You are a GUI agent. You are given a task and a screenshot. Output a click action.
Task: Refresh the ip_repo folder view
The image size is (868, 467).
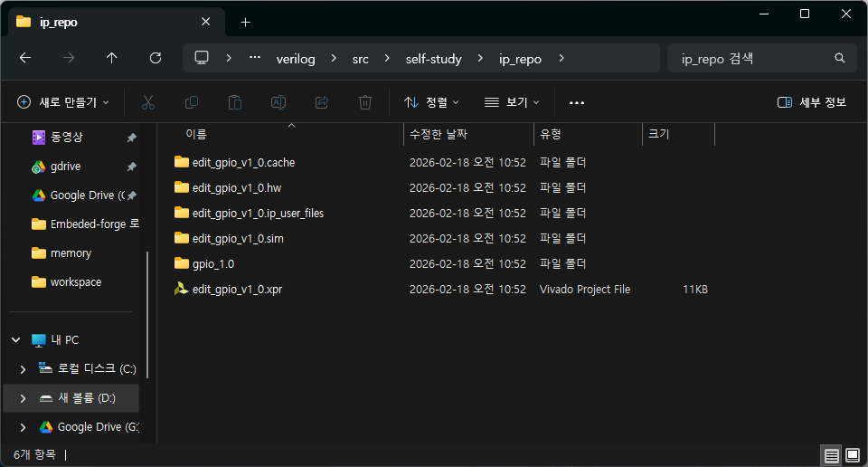(156, 58)
